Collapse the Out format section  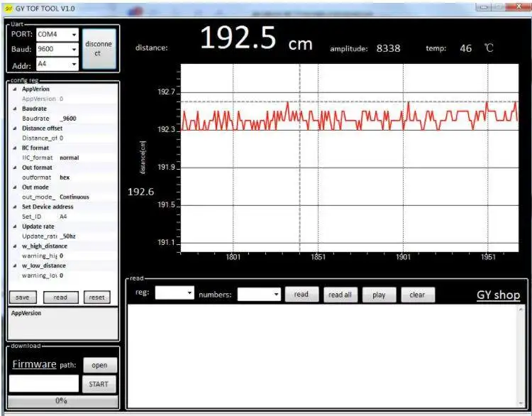pyautogui.click(x=15, y=168)
